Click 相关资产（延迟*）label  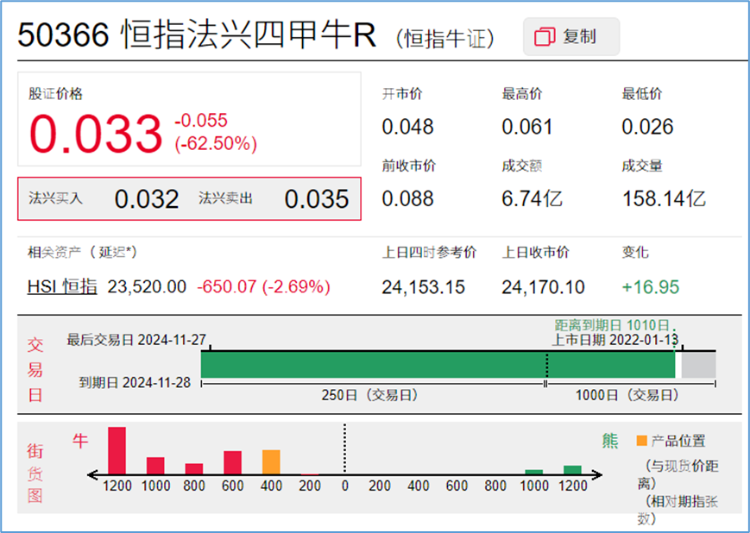point(83,252)
